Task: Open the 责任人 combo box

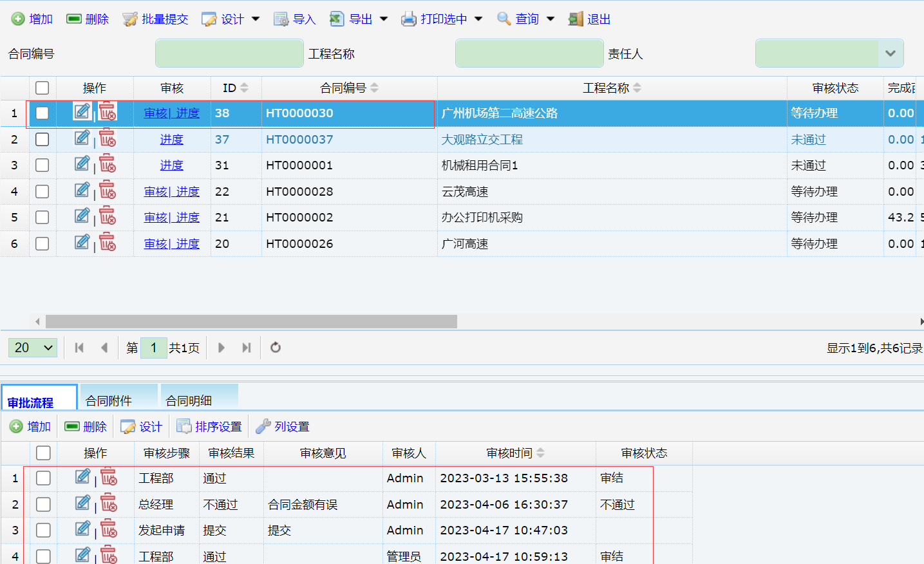Action: tap(891, 53)
